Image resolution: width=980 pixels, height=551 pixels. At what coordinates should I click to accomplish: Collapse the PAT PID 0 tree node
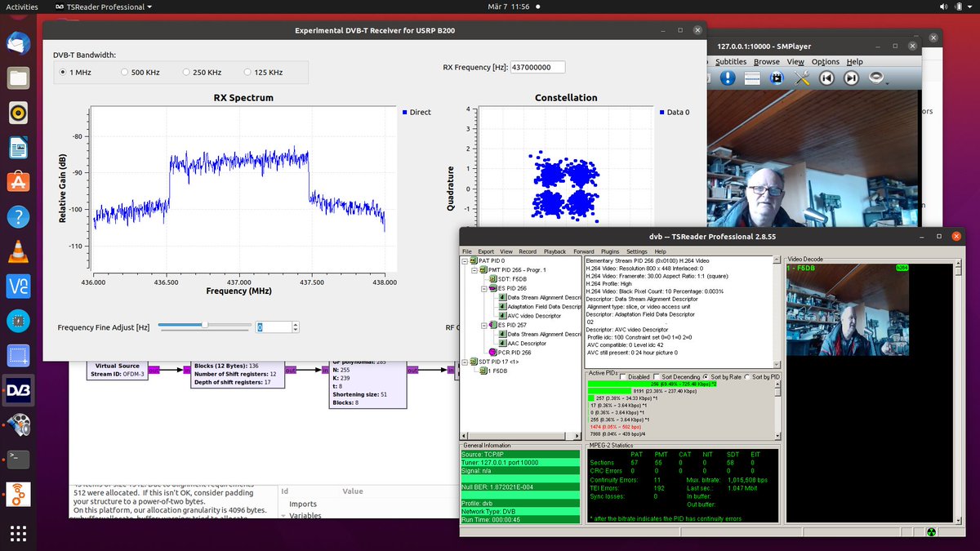coord(465,261)
